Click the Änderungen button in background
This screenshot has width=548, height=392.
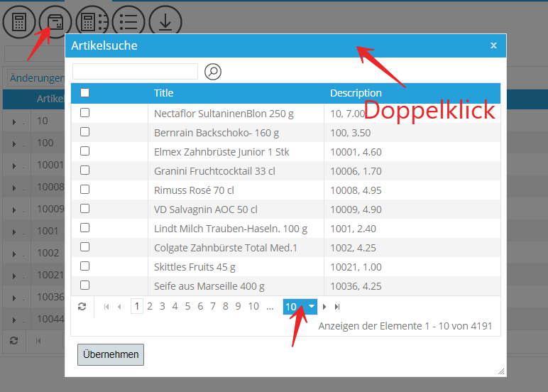coord(37,77)
